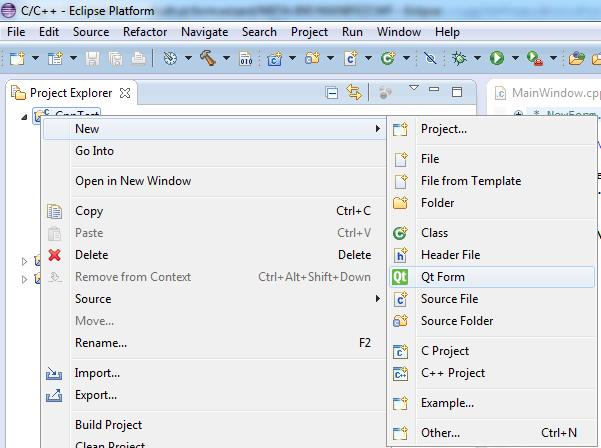Viewport: 601px width, 448px height.
Task: Select Header File in New submenu
Action: tap(492, 255)
